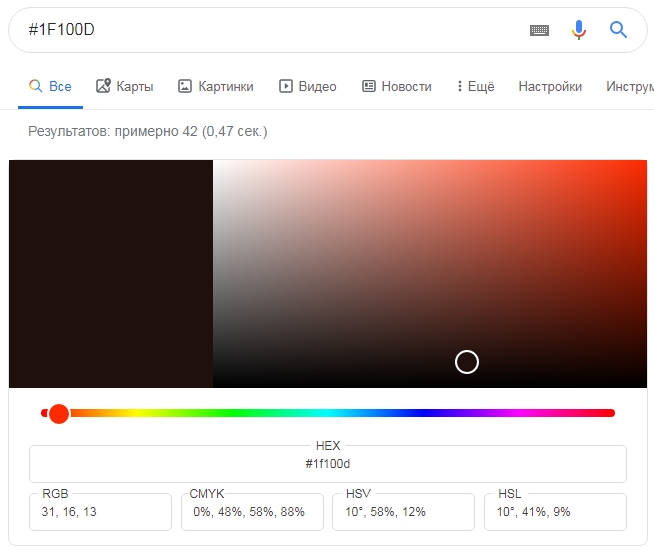Click the HSL value field
Viewport: 654px width, 551px height.
tap(557, 512)
